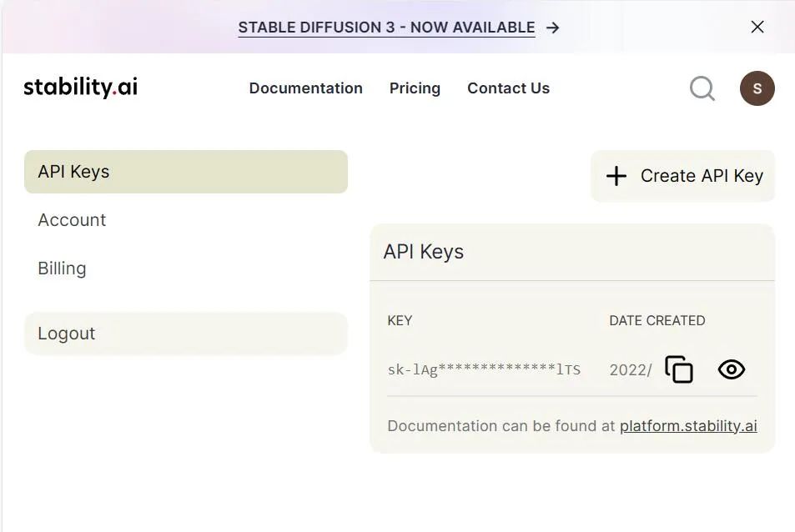Log out using the Logout button
This screenshot has height=532, width=795.
tap(185, 334)
